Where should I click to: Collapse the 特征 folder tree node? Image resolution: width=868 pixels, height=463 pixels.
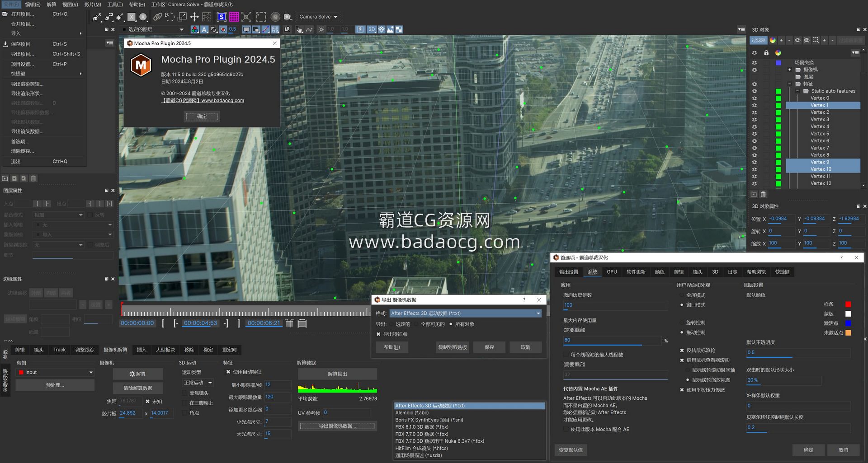(789, 84)
